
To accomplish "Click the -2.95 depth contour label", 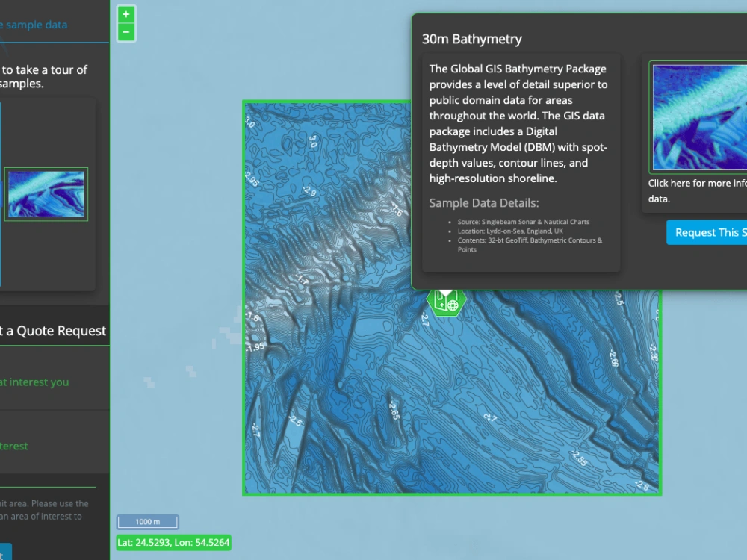I will click(x=252, y=179).
